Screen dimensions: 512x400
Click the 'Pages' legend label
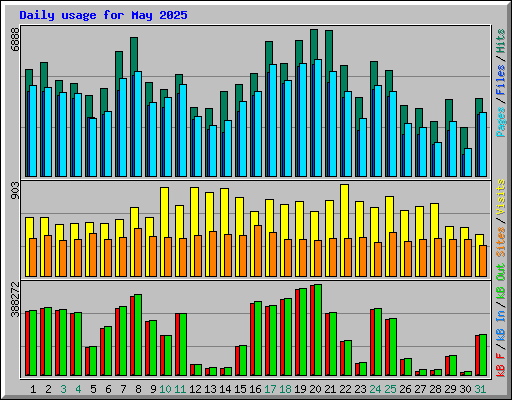coord(501,122)
